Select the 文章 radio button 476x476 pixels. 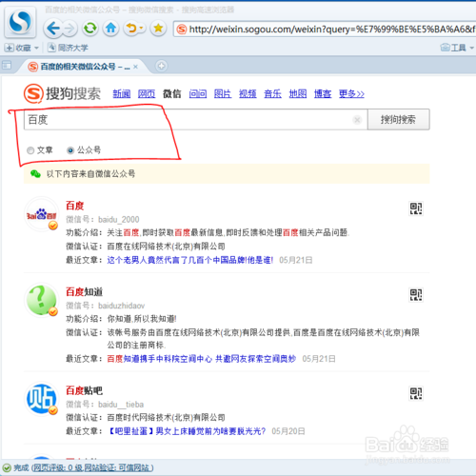pos(30,150)
